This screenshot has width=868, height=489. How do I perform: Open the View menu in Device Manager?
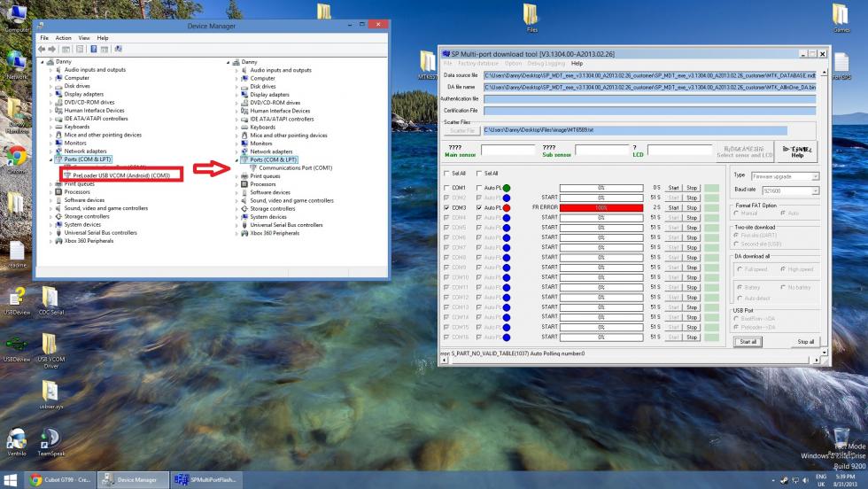(84, 38)
